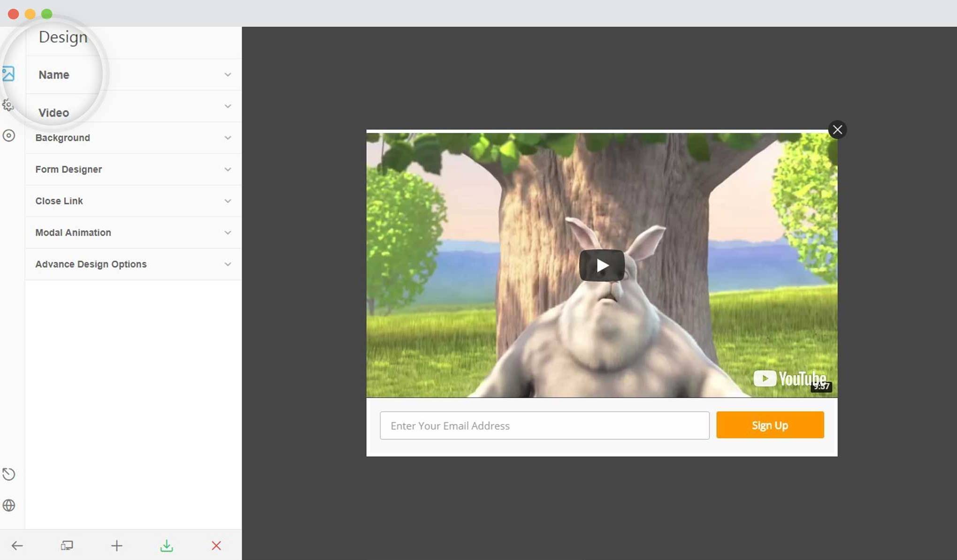Image resolution: width=957 pixels, height=560 pixels.
Task: Click the globe icon in sidebar
Action: point(9,505)
